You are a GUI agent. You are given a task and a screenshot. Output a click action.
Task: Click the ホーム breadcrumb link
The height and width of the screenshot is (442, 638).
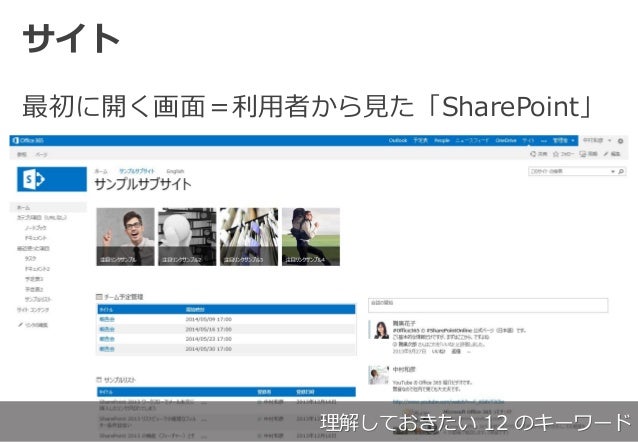(101, 171)
